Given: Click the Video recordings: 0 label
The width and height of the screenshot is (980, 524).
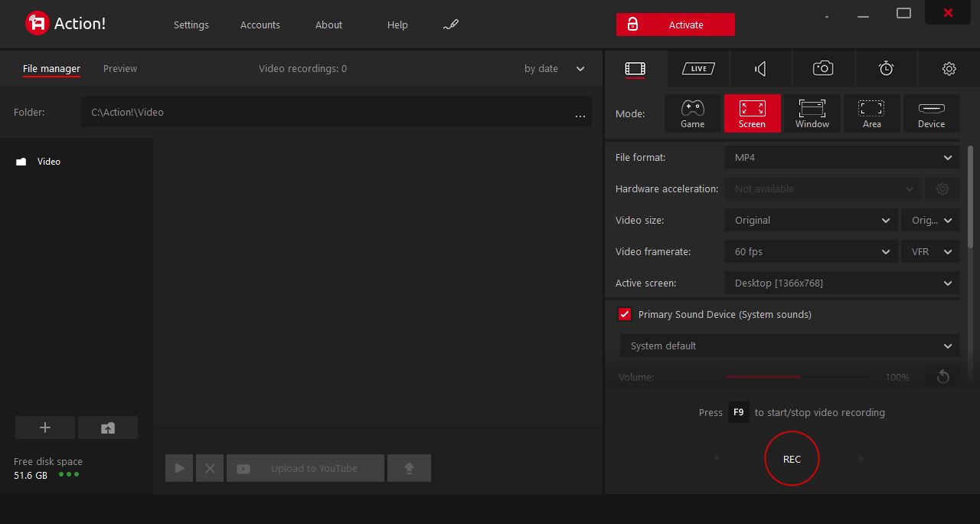Looking at the screenshot, I should 302,68.
